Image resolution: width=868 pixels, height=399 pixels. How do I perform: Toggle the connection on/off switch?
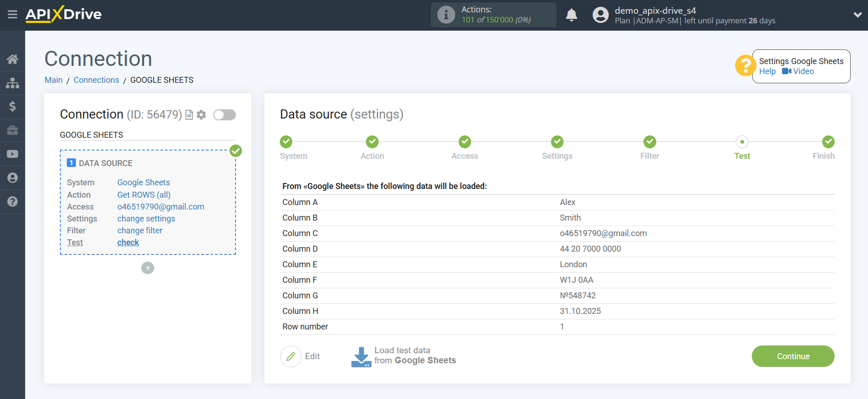point(225,115)
